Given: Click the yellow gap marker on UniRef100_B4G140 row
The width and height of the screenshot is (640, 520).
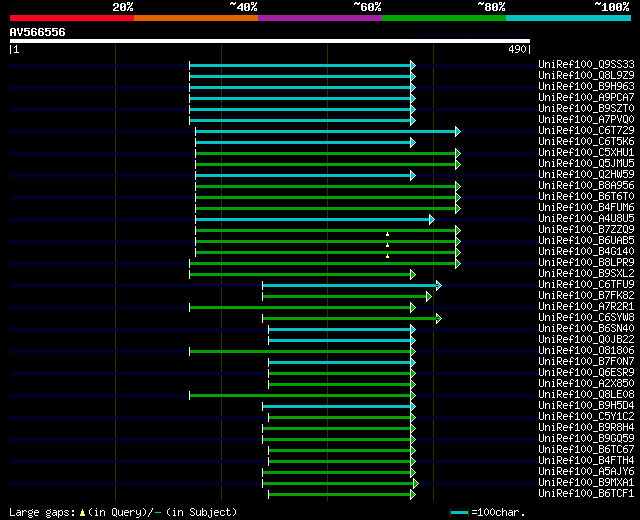Looking at the screenshot, I should click(387, 256).
